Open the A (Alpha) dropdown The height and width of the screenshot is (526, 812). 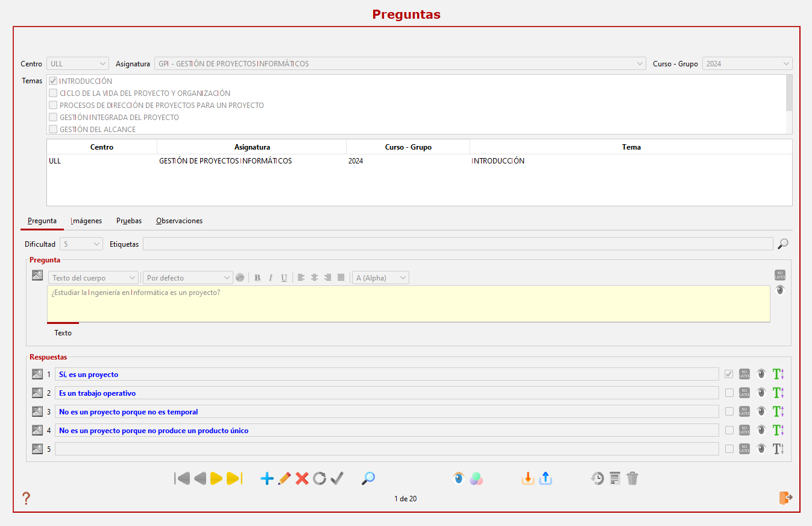380,277
